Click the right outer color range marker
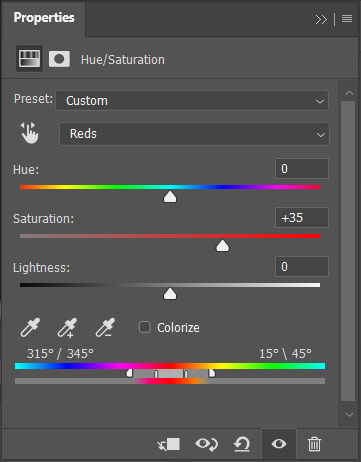 click(x=212, y=373)
